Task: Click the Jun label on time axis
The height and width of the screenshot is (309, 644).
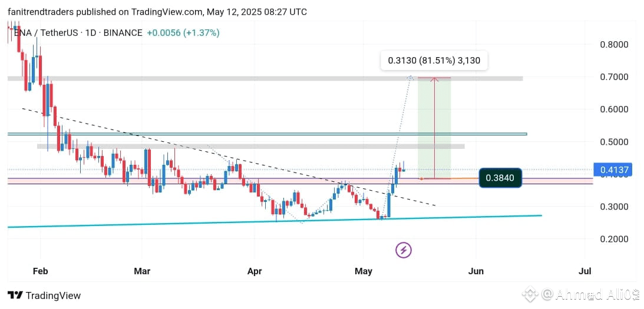Action: click(x=477, y=271)
